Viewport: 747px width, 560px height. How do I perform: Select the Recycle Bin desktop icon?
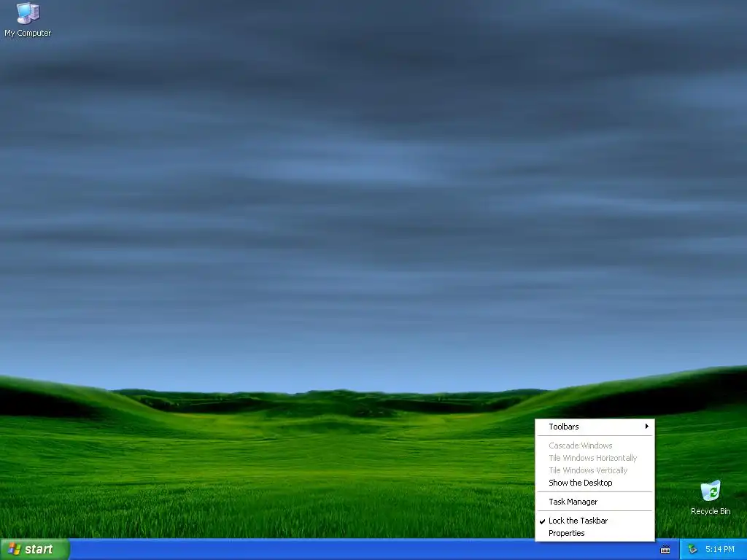click(711, 497)
